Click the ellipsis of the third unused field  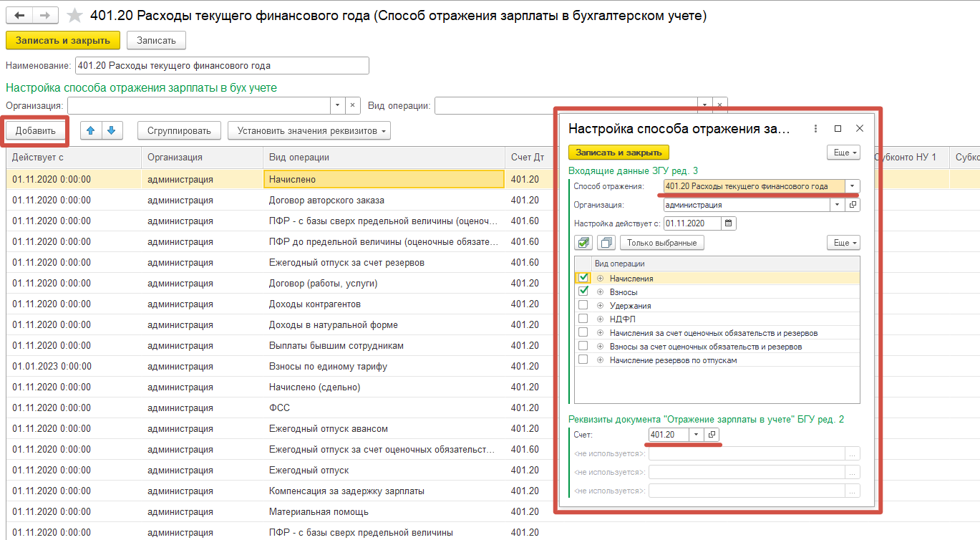(853, 491)
